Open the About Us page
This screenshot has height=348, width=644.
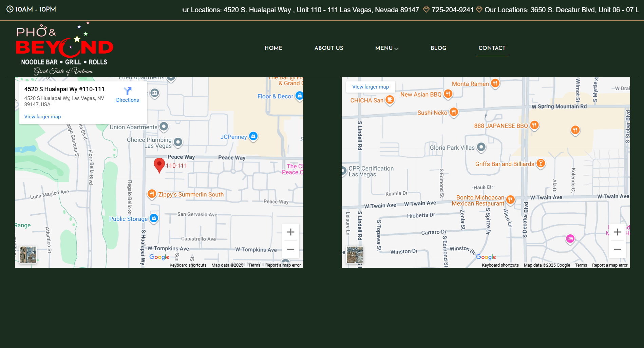click(328, 48)
